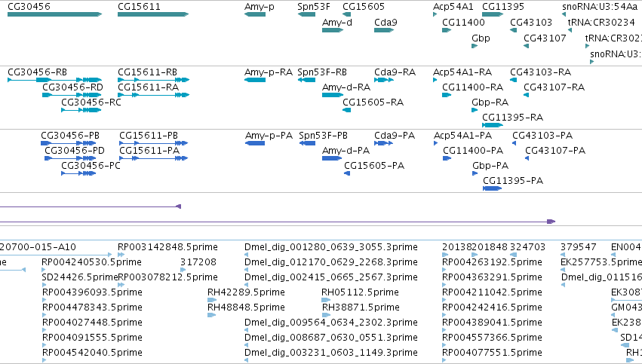Select the CG11400-PA protein
The width and height of the screenshot is (642, 364).
[447, 158]
